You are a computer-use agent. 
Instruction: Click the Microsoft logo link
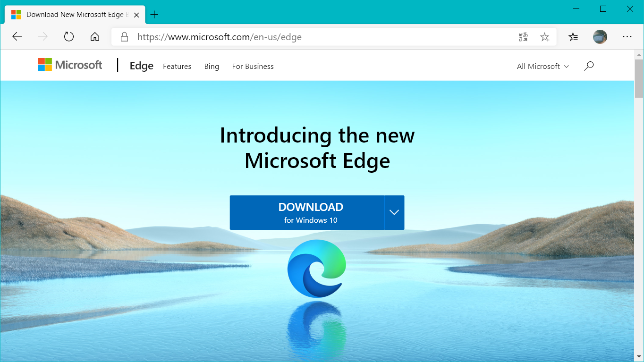tap(70, 65)
